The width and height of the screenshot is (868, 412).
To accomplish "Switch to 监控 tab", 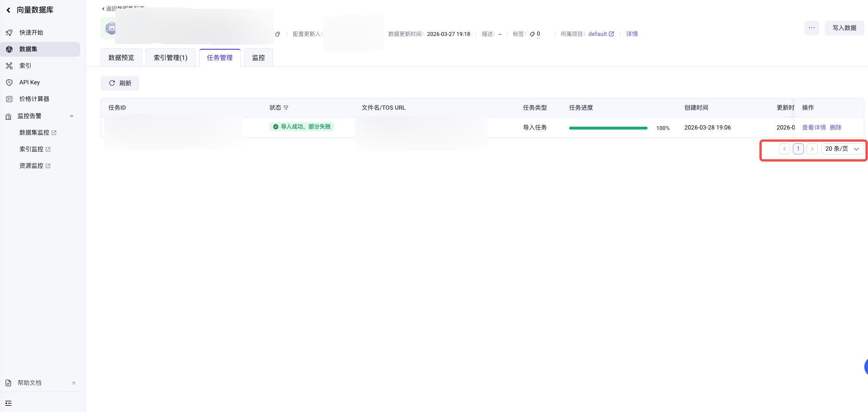I will [x=259, y=58].
